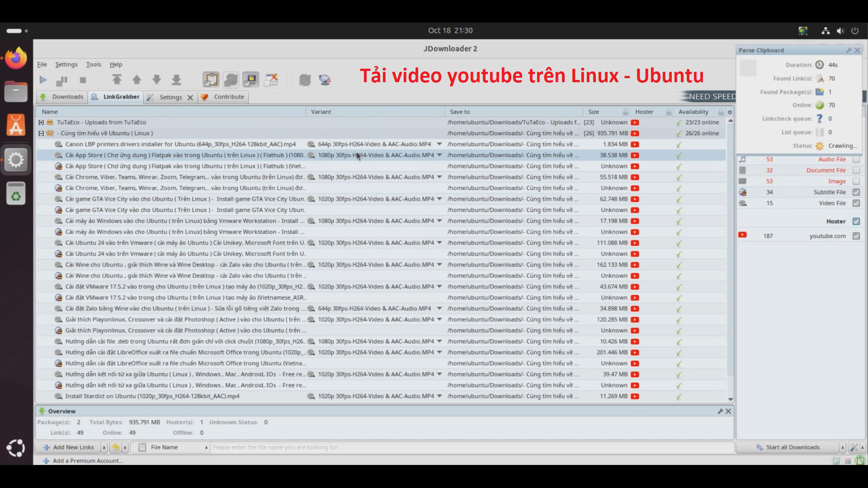
Task: Enable the Document File filter checkbox
Action: coord(856,170)
